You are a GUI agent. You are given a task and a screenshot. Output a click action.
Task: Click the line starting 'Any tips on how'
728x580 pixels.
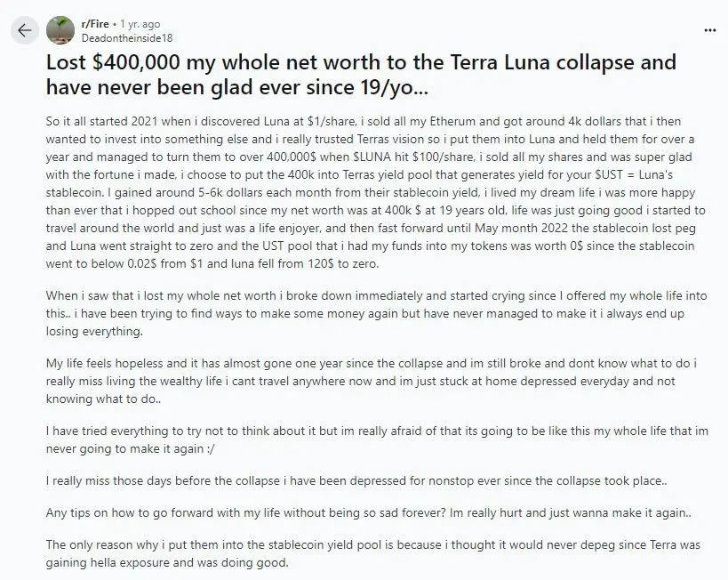point(369,513)
